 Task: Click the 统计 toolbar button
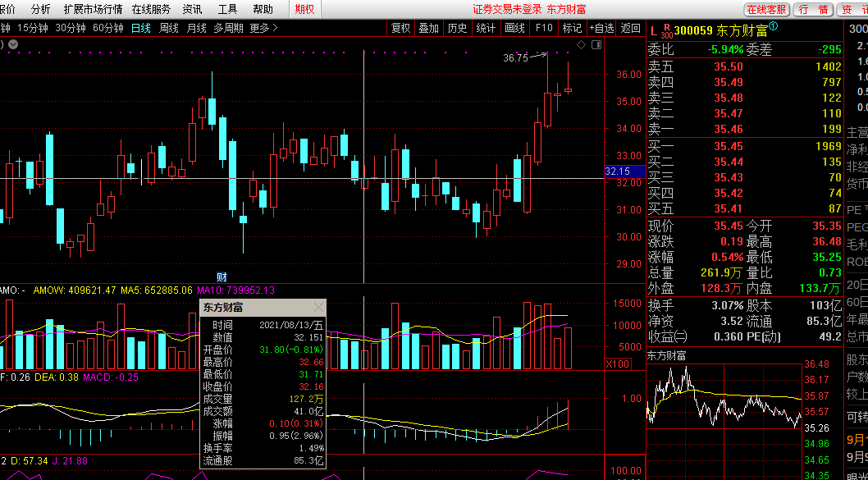(486, 28)
